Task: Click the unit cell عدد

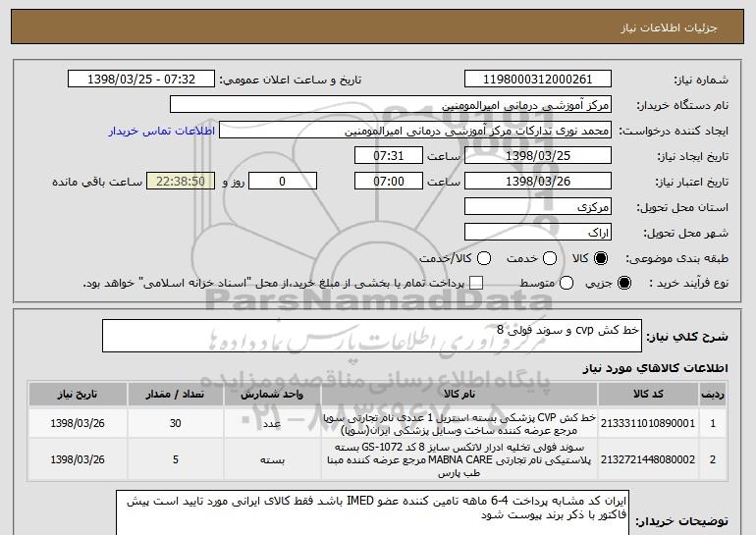Action: point(272,424)
